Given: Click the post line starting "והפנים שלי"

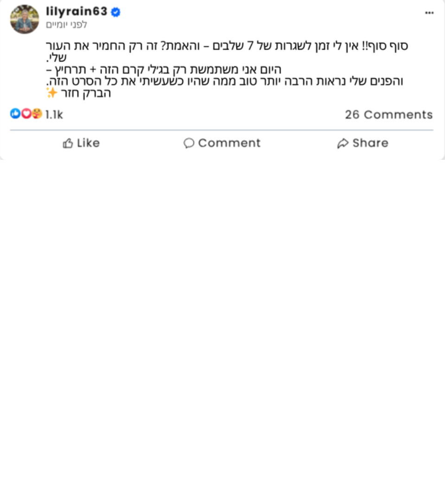Looking at the screenshot, I should 225,82.
